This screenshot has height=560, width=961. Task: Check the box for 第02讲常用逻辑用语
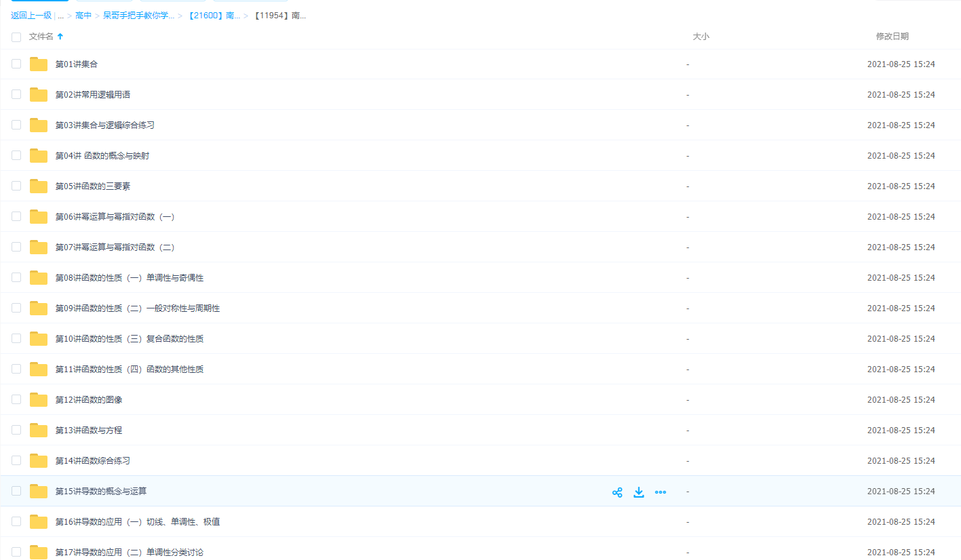(x=16, y=94)
